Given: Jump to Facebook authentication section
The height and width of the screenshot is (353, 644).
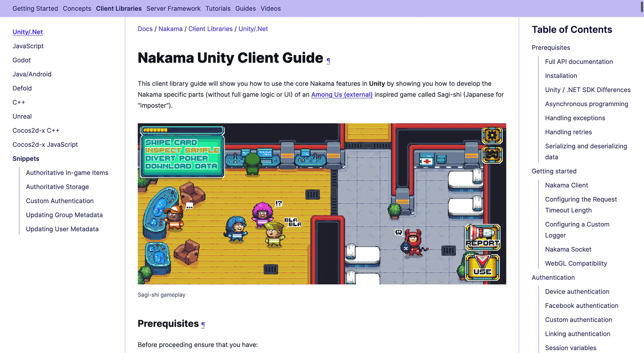Looking at the screenshot, I should tap(582, 305).
